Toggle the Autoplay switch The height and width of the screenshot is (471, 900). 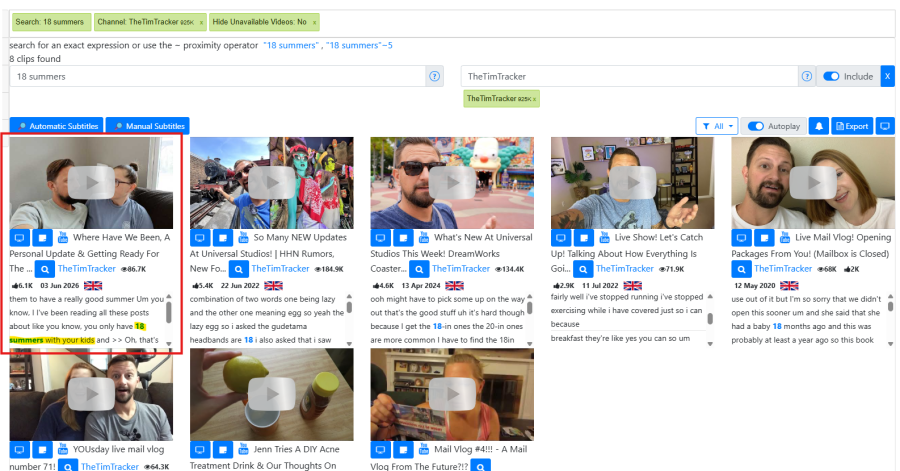tap(755, 126)
